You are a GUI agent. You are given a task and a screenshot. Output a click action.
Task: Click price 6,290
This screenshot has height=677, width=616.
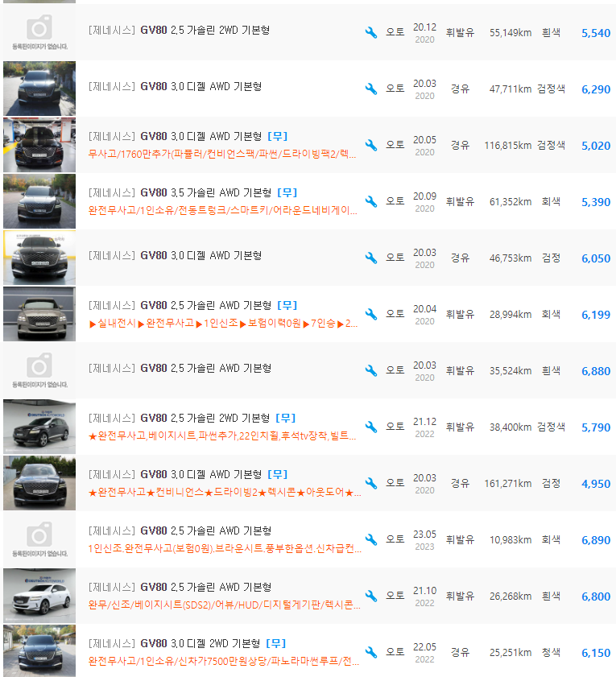point(596,89)
